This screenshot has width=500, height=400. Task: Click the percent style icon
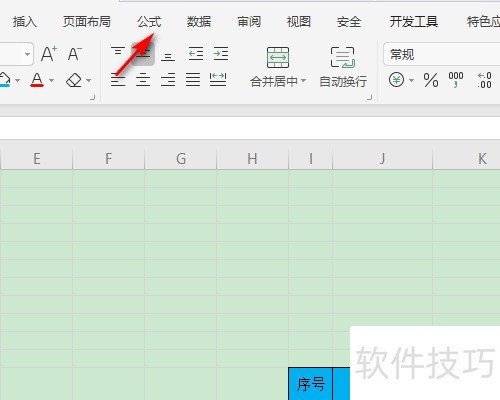tap(431, 80)
